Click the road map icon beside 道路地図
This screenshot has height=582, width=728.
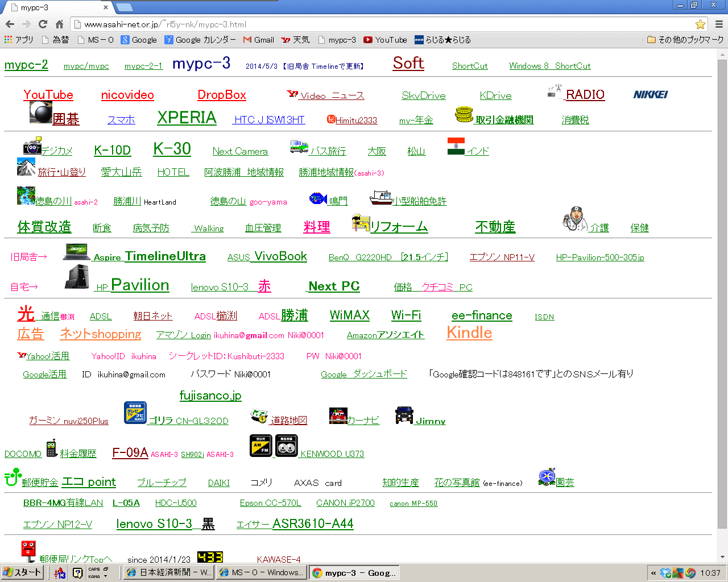click(259, 416)
